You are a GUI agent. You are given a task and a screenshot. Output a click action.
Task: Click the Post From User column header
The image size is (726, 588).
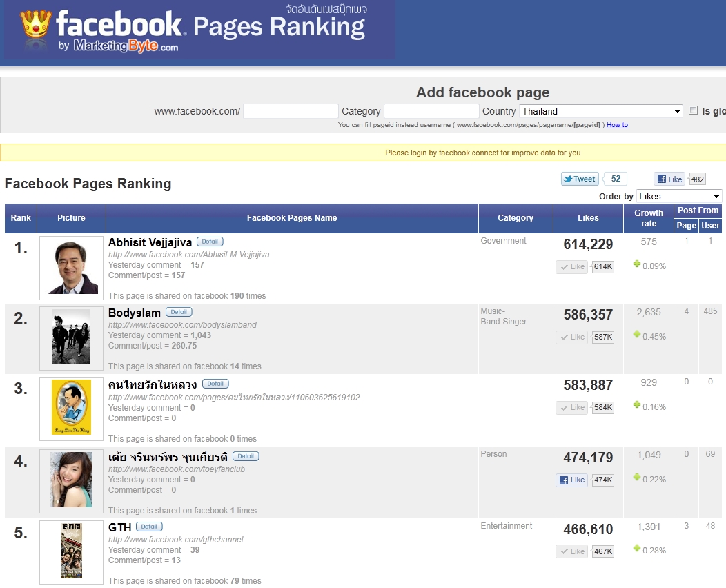(710, 226)
